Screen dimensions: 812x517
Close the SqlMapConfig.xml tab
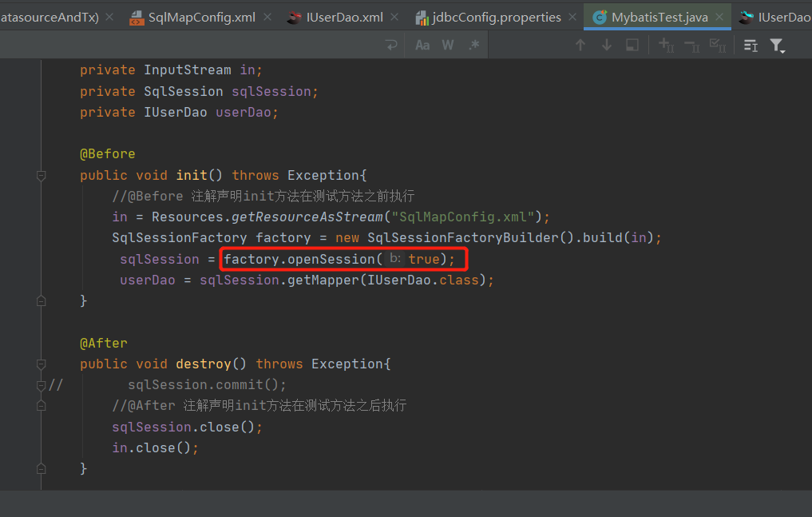(267, 17)
